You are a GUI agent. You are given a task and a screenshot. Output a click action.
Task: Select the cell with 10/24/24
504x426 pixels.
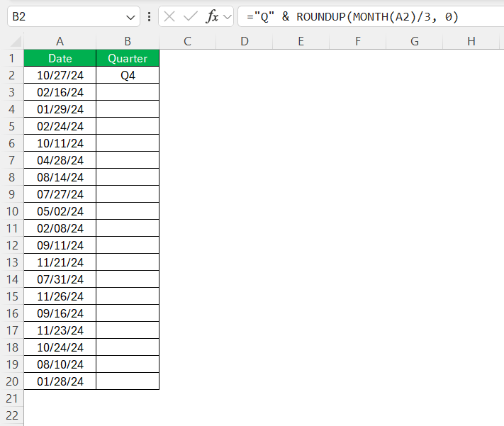pyautogui.click(x=60, y=347)
